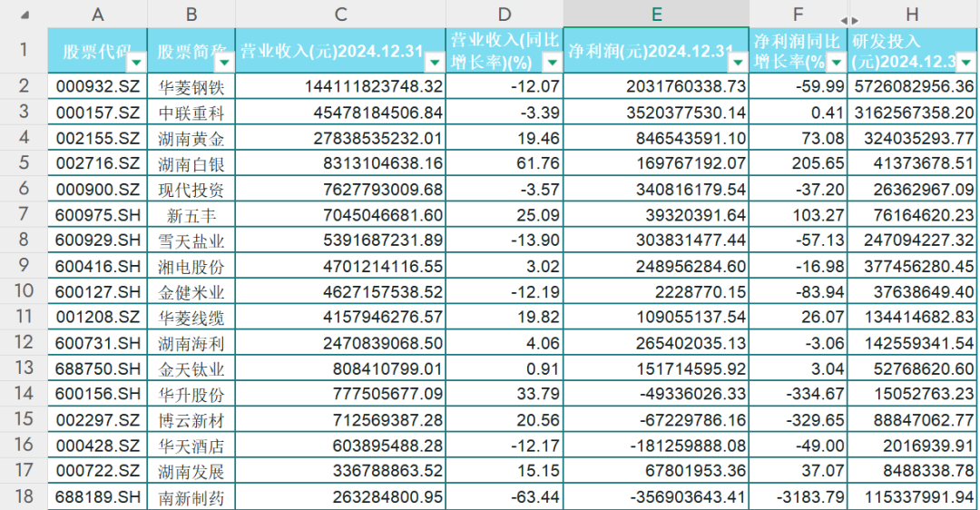Open filter dropdown for 股票代码 column
Screen dimensions: 980x510
point(137,62)
